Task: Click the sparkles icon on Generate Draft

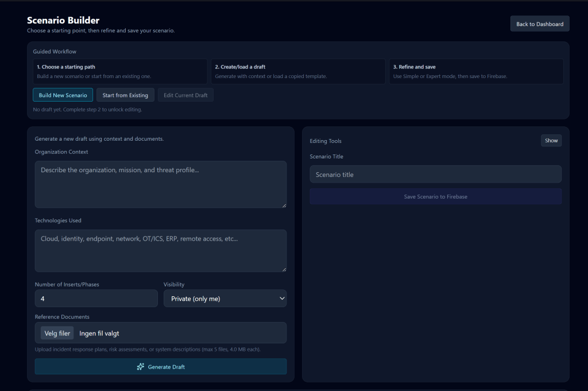Action: coord(141,366)
